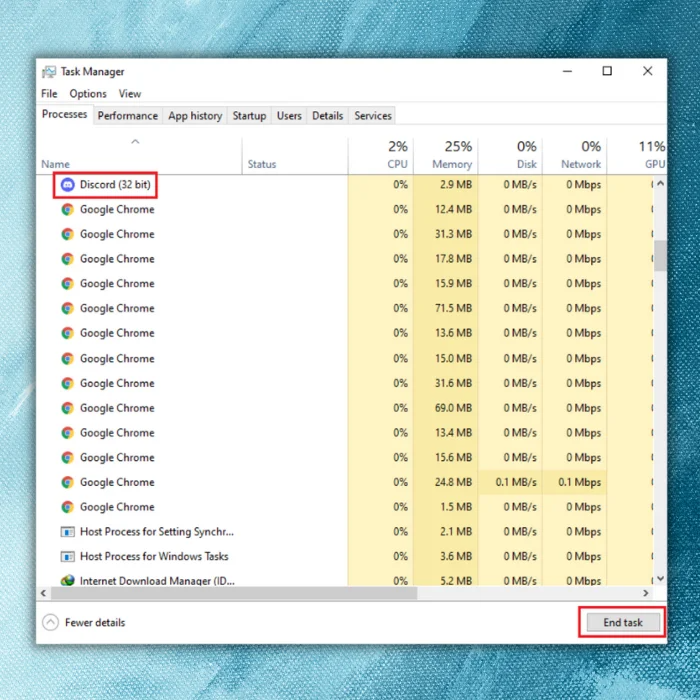Click the Chrome icon in the 24.8 MB row

[x=67, y=482]
